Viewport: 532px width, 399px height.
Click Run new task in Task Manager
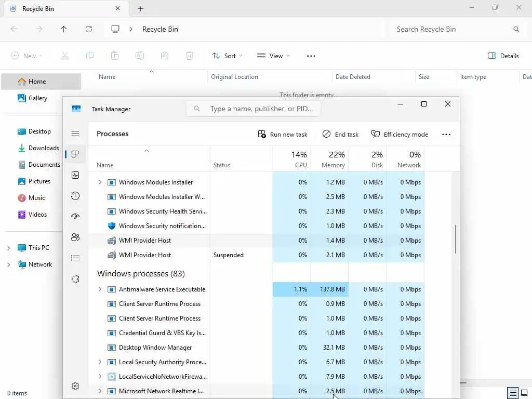pyautogui.click(x=282, y=135)
